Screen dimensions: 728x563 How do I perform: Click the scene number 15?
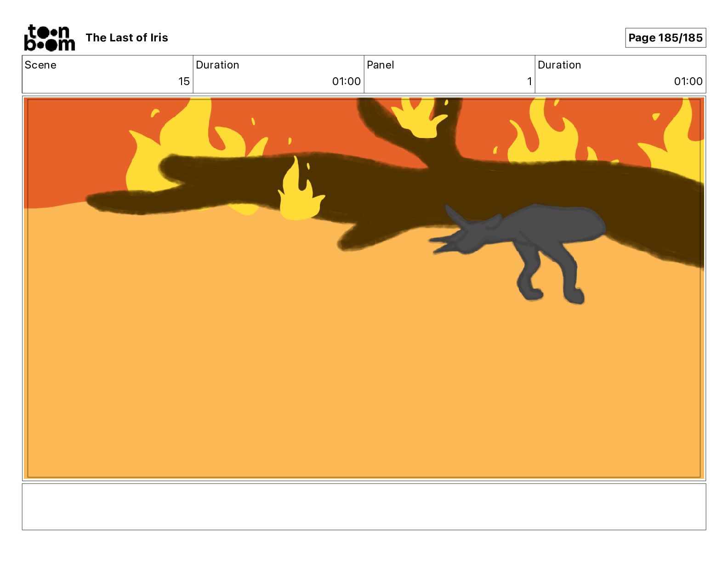click(x=184, y=81)
